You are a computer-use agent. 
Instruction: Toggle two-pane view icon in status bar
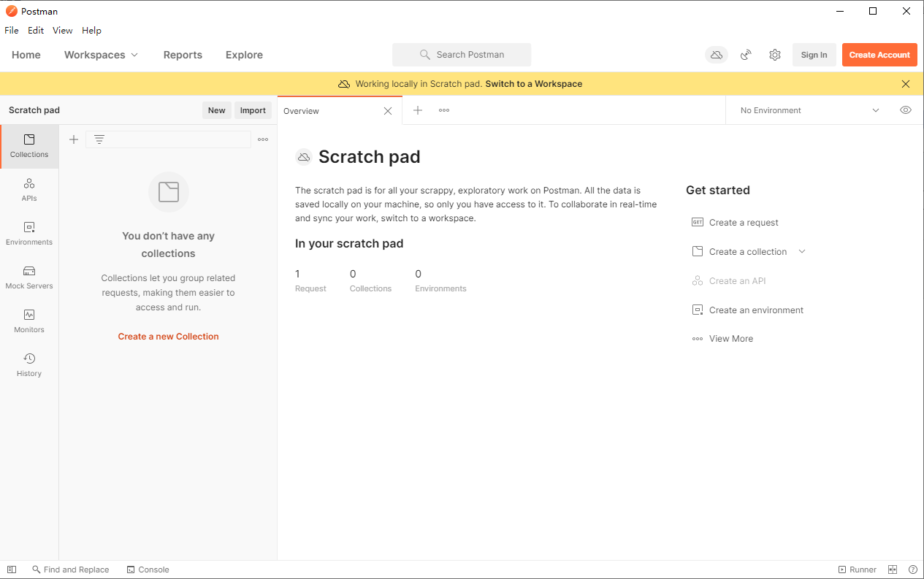click(x=893, y=570)
